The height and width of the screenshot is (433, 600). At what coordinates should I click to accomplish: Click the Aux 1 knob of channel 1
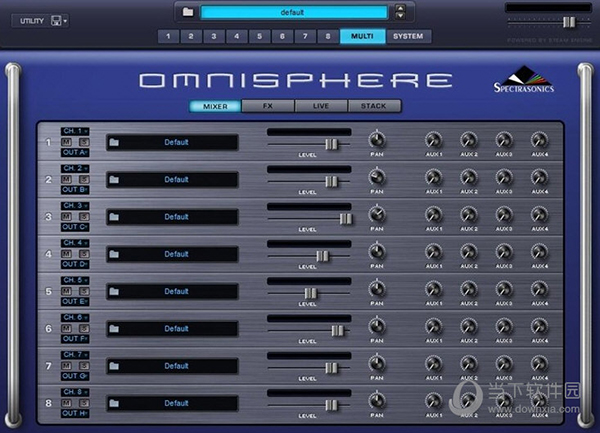(434, 140)
